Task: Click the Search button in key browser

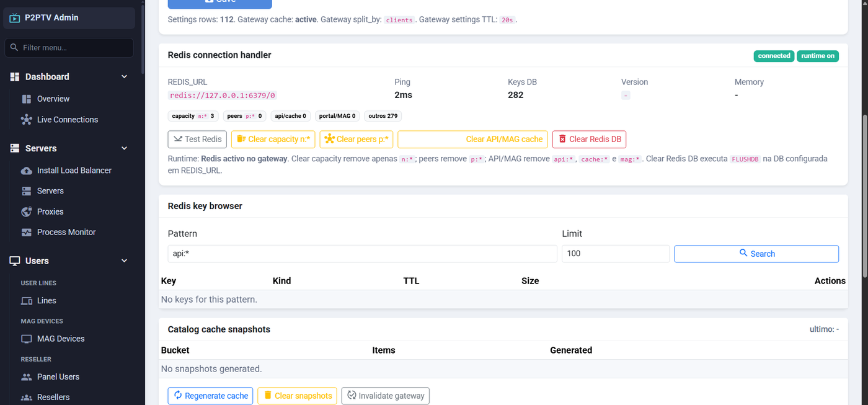Action: [756, 254]
